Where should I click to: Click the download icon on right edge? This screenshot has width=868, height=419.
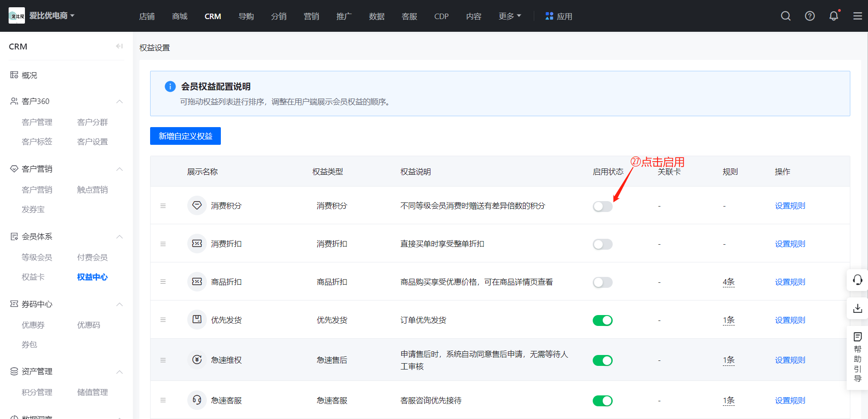pyautogui.click(x=858, y=309)
